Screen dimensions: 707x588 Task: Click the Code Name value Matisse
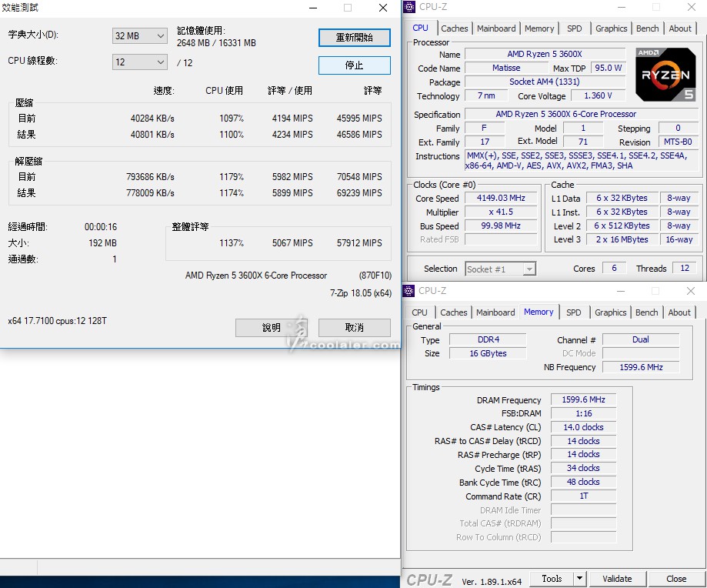506,68
